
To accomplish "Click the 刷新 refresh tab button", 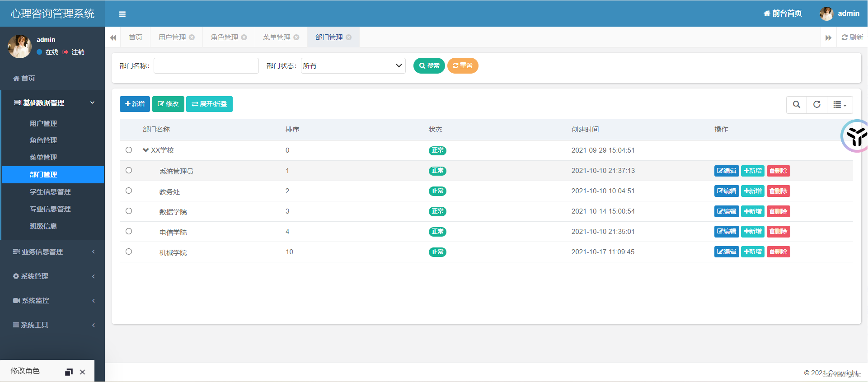I will [x=852, y=37].
